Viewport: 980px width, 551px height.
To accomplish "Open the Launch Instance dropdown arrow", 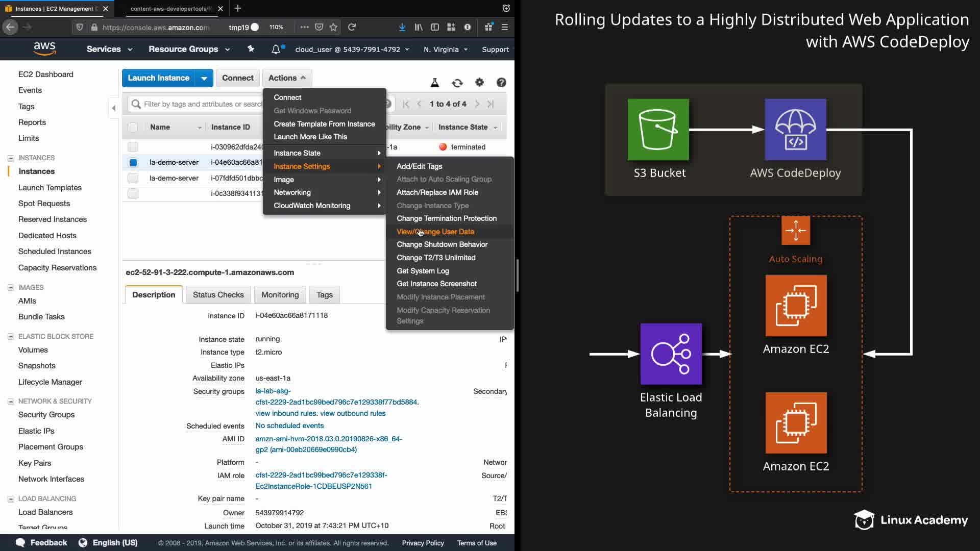I will pos(204,78).
